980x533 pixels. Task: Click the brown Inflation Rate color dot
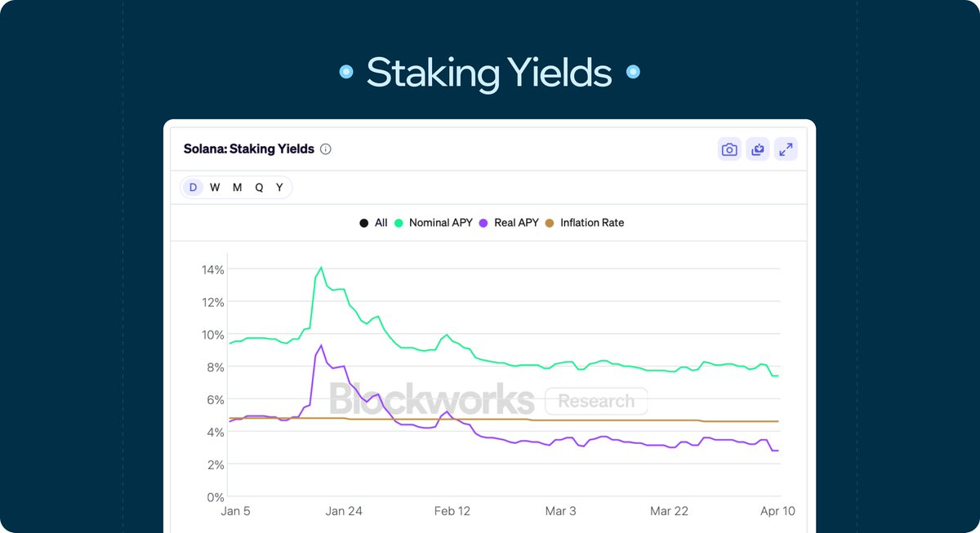550,223
